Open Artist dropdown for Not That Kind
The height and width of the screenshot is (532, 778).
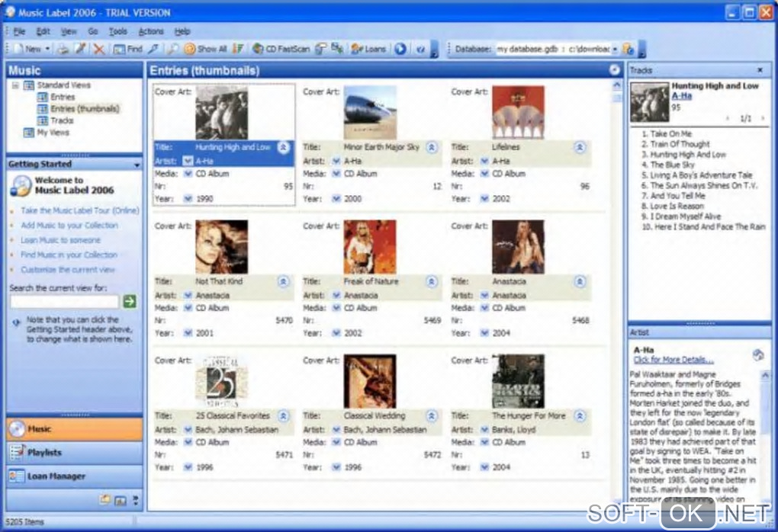[x=188, y=295]
